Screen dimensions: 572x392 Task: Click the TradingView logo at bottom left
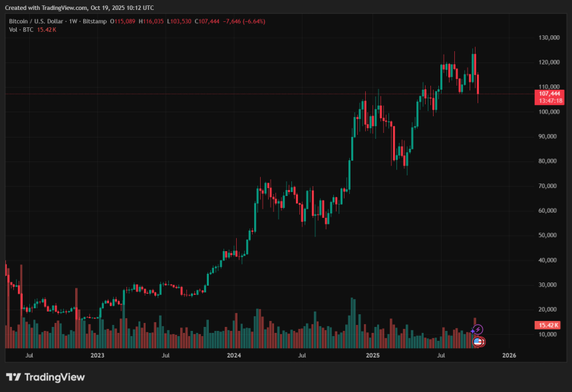pyautogui.click(x=45, y=377)
